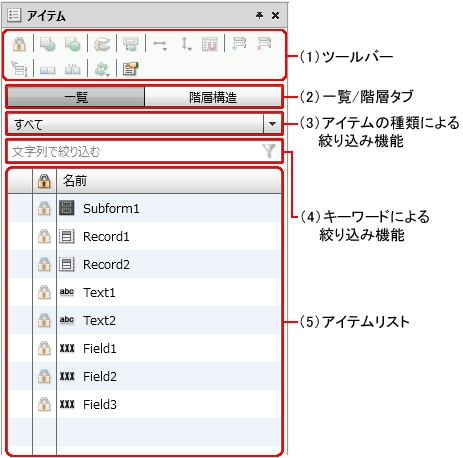Toggle lock for Field1
463x458 pixels.
(44, 348)
